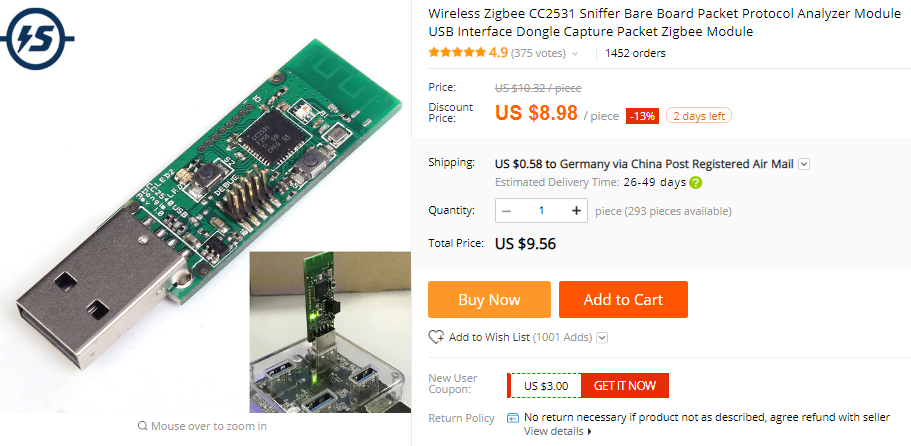Expand the wish list dropdown arrow

click(602, 338)
